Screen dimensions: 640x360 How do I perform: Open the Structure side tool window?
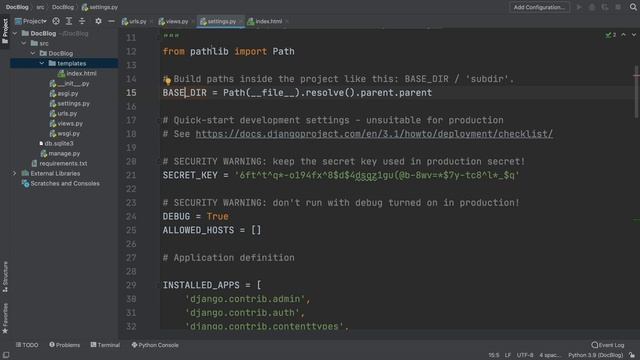click(x=5, y=277)
